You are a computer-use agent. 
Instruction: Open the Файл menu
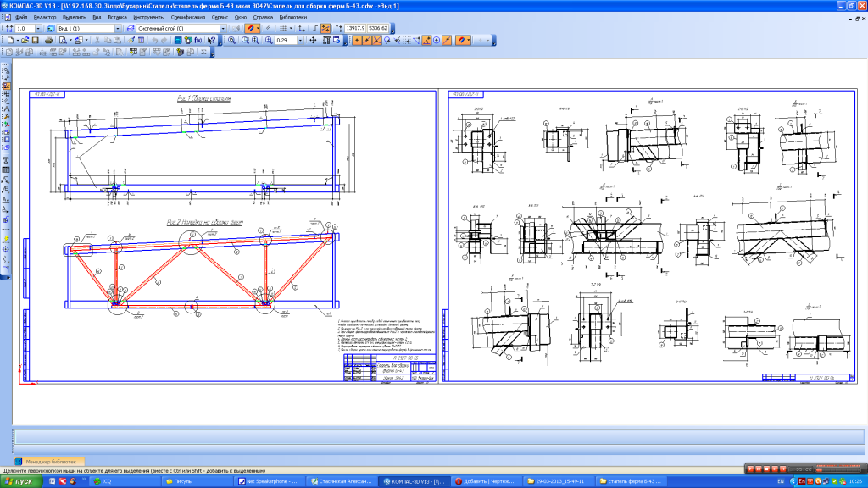(21, 17)
